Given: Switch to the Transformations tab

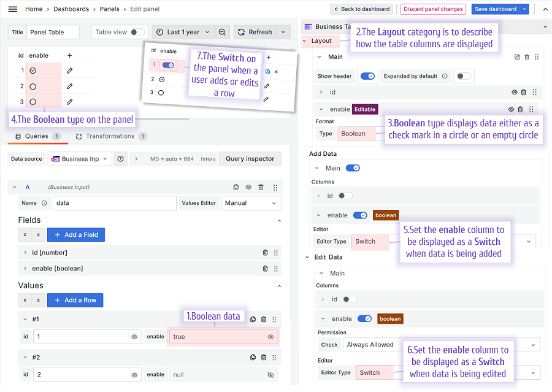Looking at the screenshot, I should click(x=110, y=136).
